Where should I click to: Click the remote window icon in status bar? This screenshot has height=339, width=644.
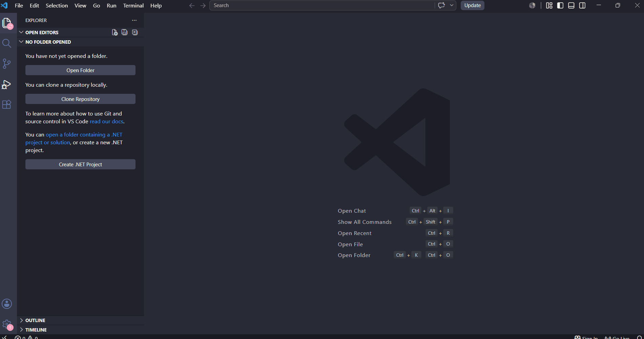tap(5, 337)
